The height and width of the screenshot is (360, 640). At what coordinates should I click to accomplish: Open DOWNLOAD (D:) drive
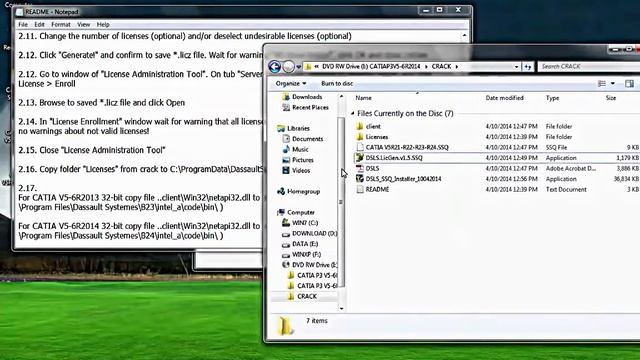click(314, 233)
